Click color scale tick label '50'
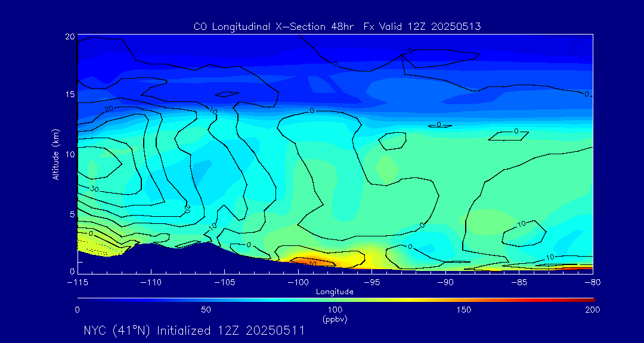644x343 pixels. (x=206, y=310)
